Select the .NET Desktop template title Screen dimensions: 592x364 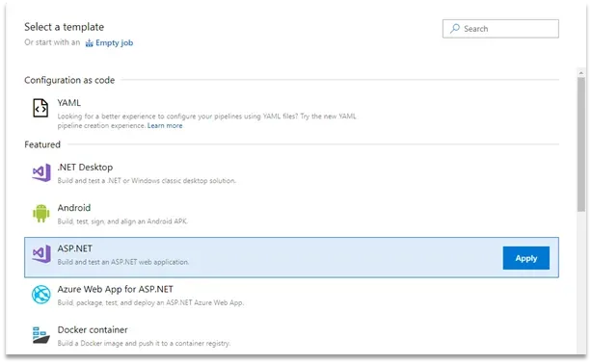(85, 168)
